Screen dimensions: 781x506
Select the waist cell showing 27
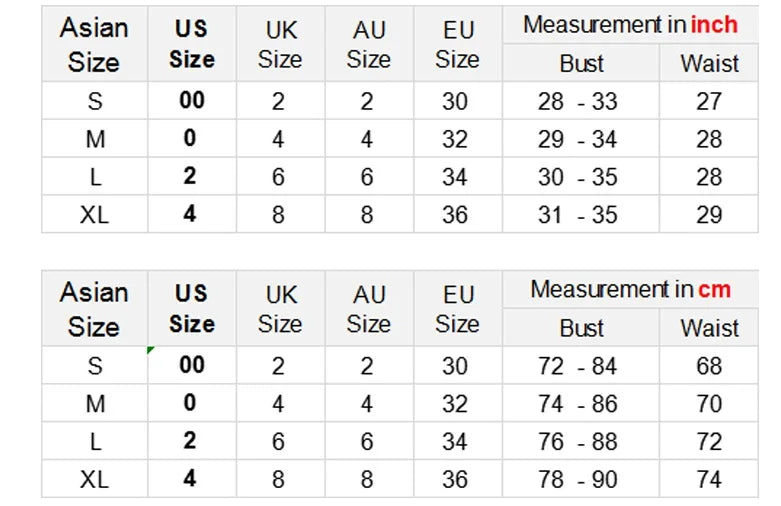pos(709,101)
